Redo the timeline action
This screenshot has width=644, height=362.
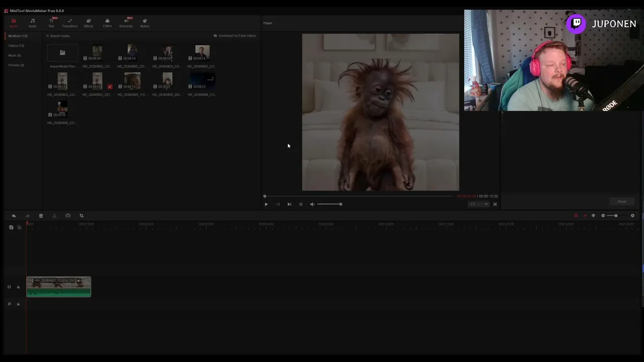[x=28, y=216]
